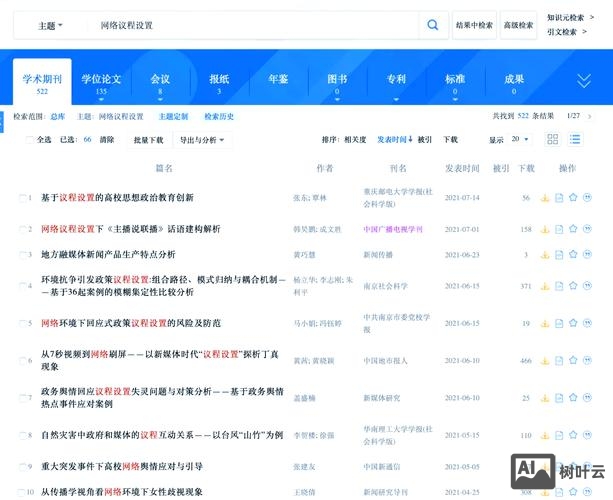Viewport: 613px width, 500px height.
Task: Tick the 全选 select-all checkbox
Action: [29, 140]
